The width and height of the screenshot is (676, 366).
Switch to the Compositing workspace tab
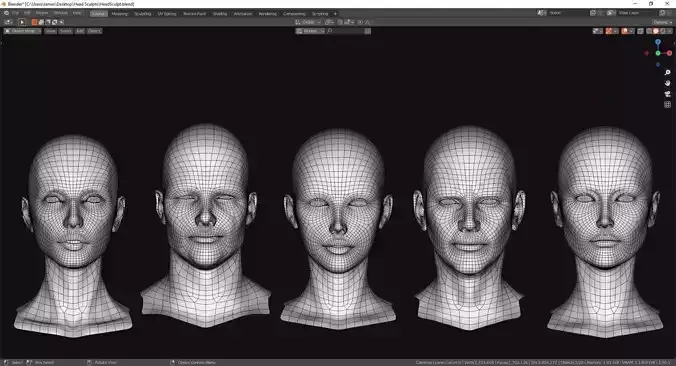294,13
